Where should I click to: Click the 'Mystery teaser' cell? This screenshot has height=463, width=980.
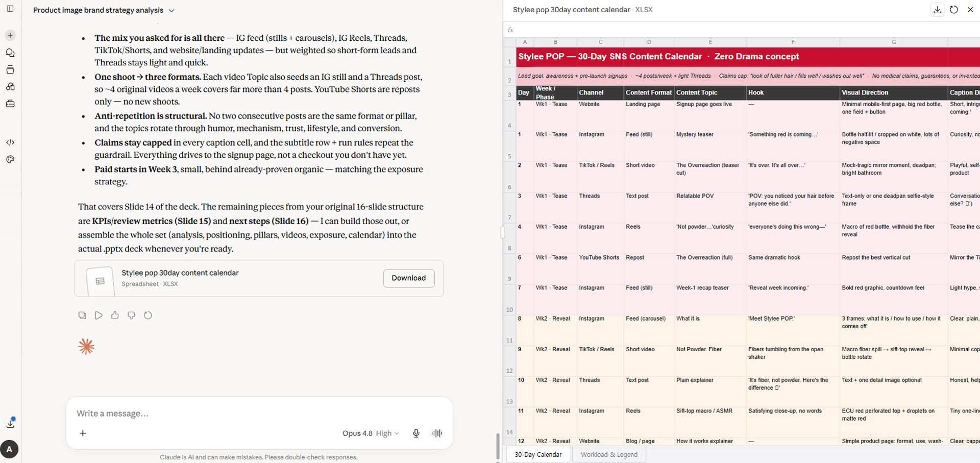point(710,146)
